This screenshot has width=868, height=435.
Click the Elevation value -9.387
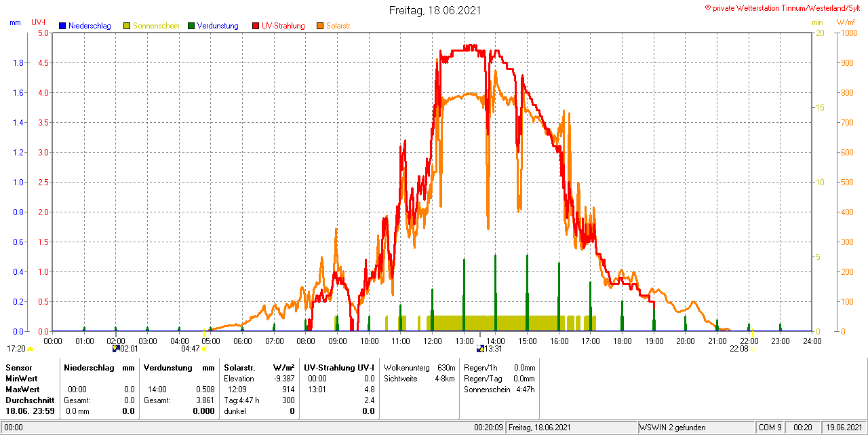283,378
